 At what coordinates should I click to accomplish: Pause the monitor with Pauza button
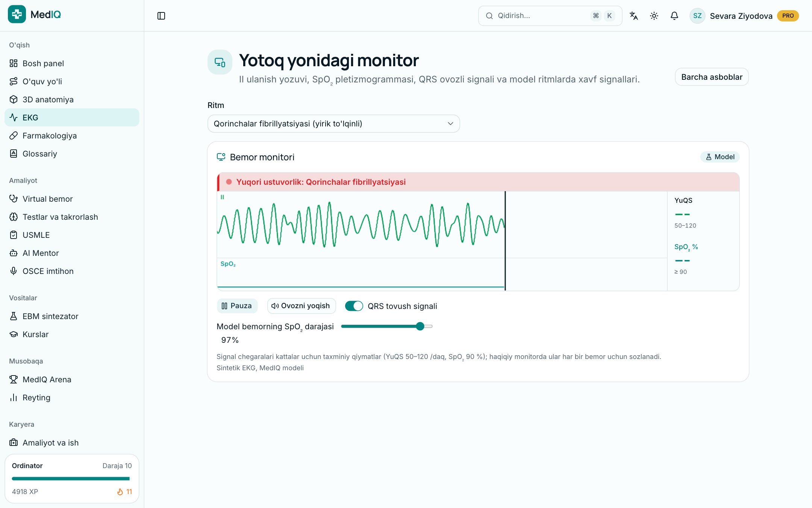237,306
